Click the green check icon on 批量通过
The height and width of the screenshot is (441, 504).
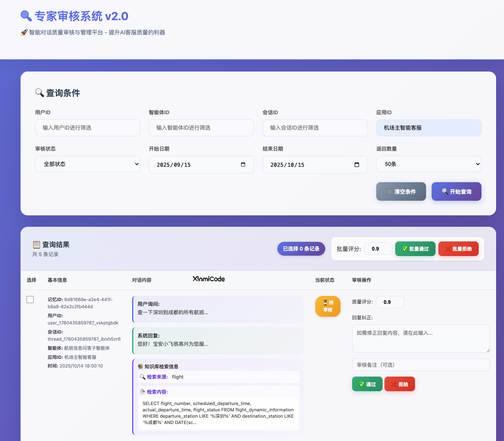(x=404, y=249)
